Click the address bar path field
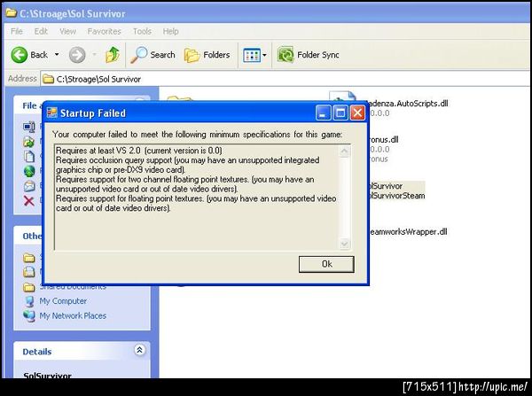The width and height of the screenshot is (532, 396). point(285,79)
